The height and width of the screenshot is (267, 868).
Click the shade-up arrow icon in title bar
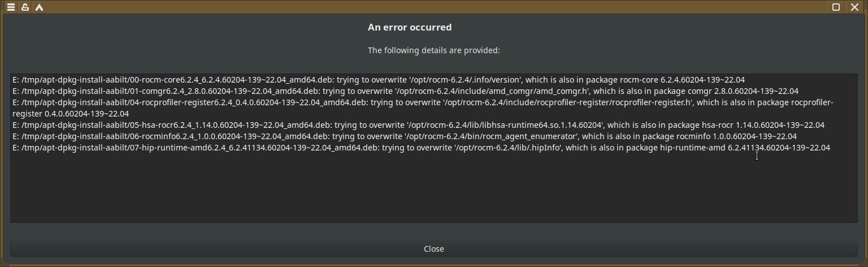(x=39, y=7)
